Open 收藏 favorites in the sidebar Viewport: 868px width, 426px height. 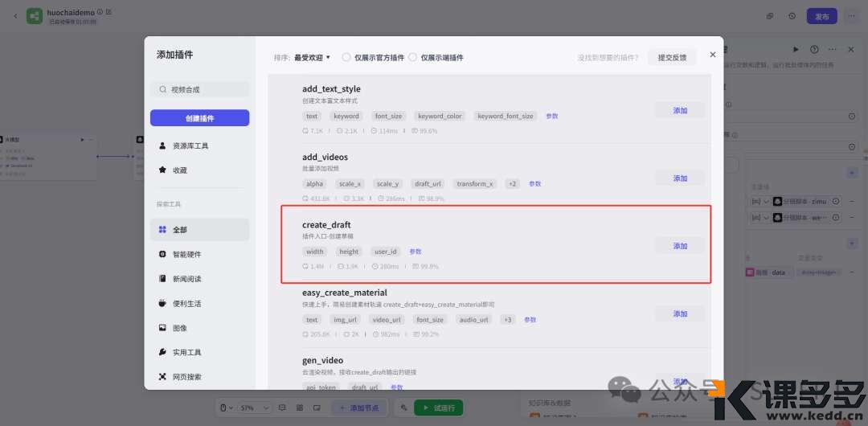coord(200,170)
